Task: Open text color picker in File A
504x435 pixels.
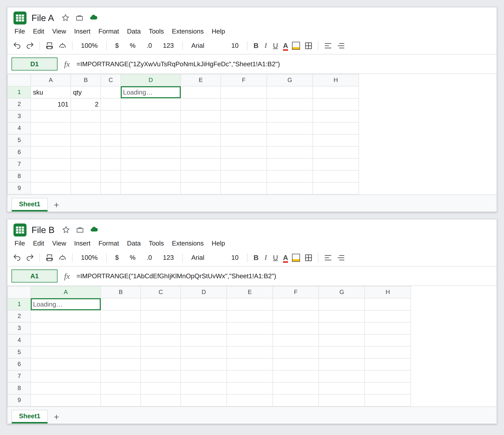Action: [x=285, y=46]
